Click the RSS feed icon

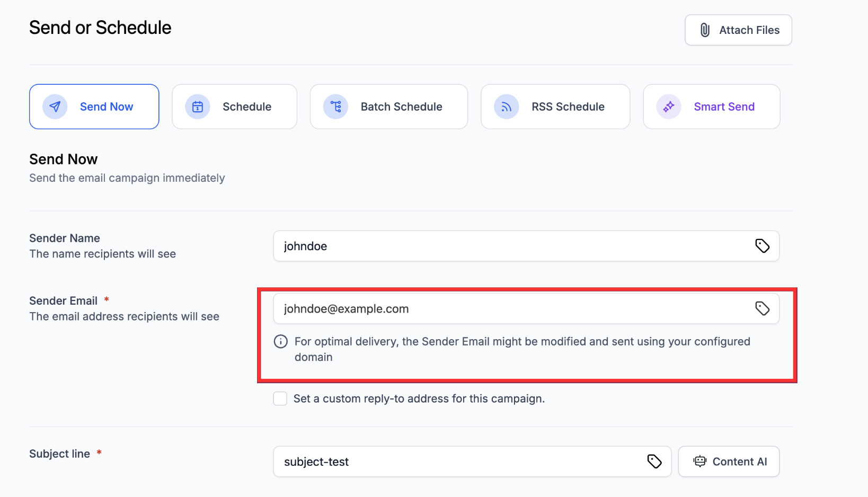[507, 106]
